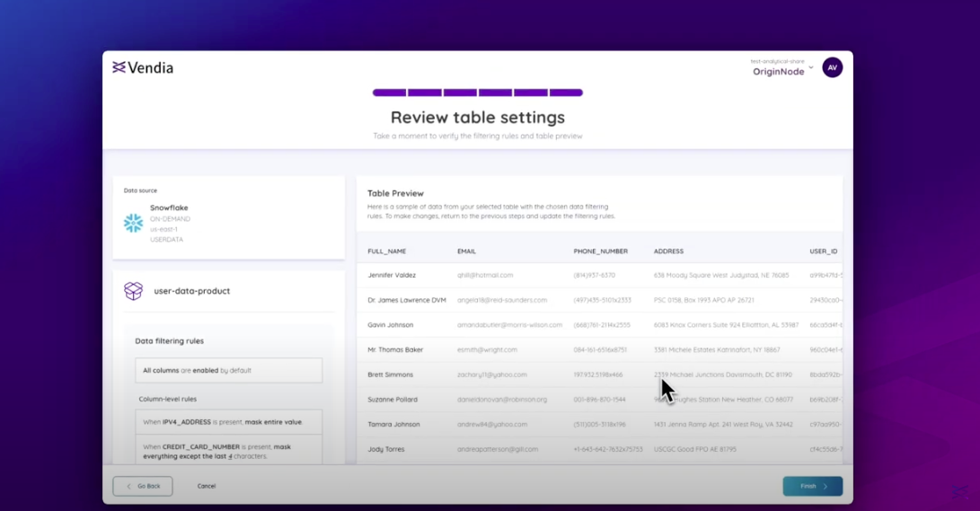
Task: Click the FULL_NAME column header
Action: (x=387, y=251)
